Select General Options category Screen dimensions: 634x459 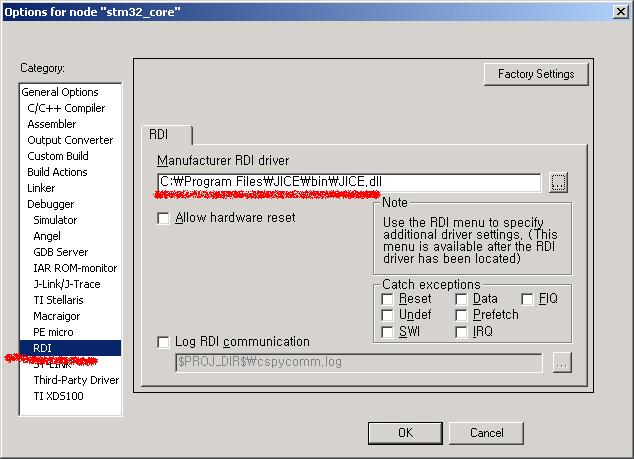60,92
